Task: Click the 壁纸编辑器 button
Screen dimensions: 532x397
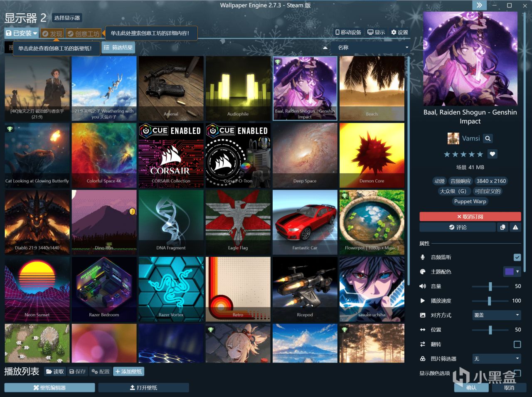Action: (x=49, y=387)
